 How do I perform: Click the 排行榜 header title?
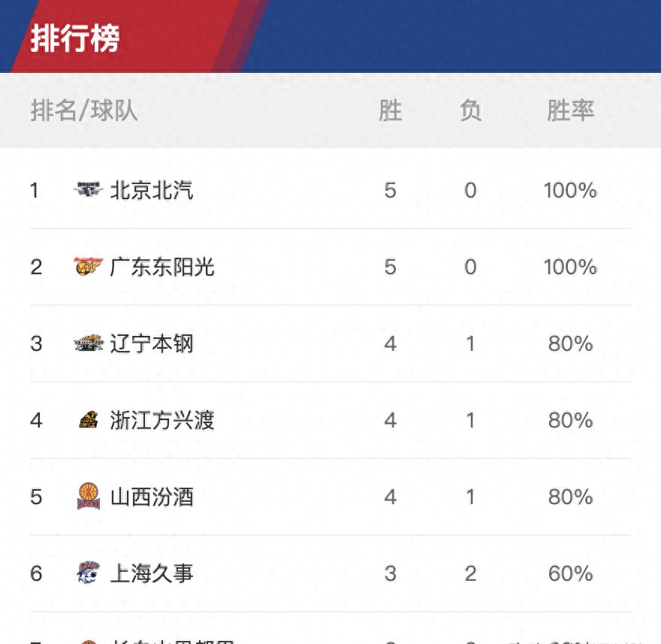tap(75, 38)
